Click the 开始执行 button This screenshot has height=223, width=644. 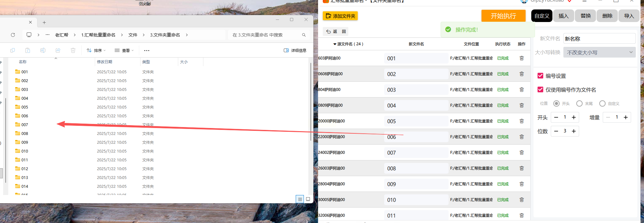[503, 16]
